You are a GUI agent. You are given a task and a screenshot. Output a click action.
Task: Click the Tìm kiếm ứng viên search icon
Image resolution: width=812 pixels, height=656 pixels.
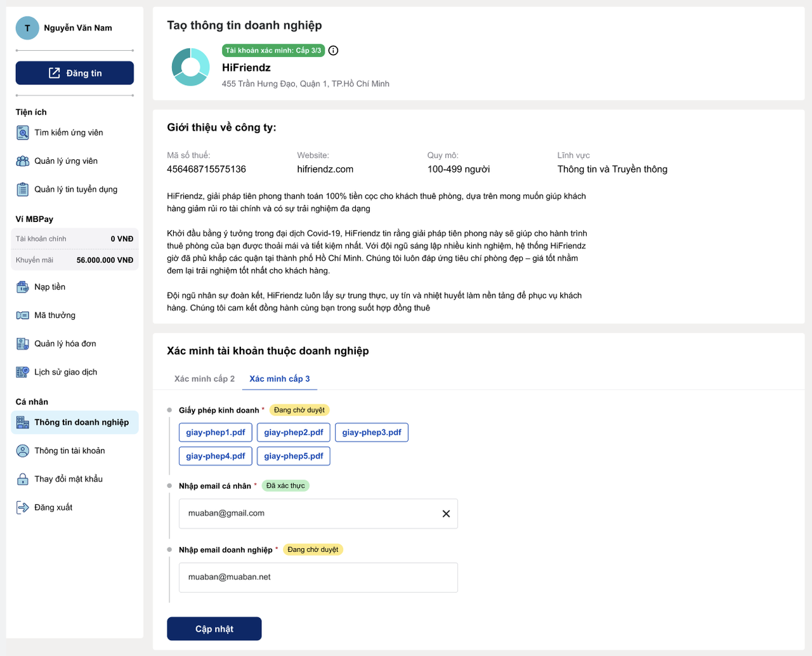click(x=23, y=133)
